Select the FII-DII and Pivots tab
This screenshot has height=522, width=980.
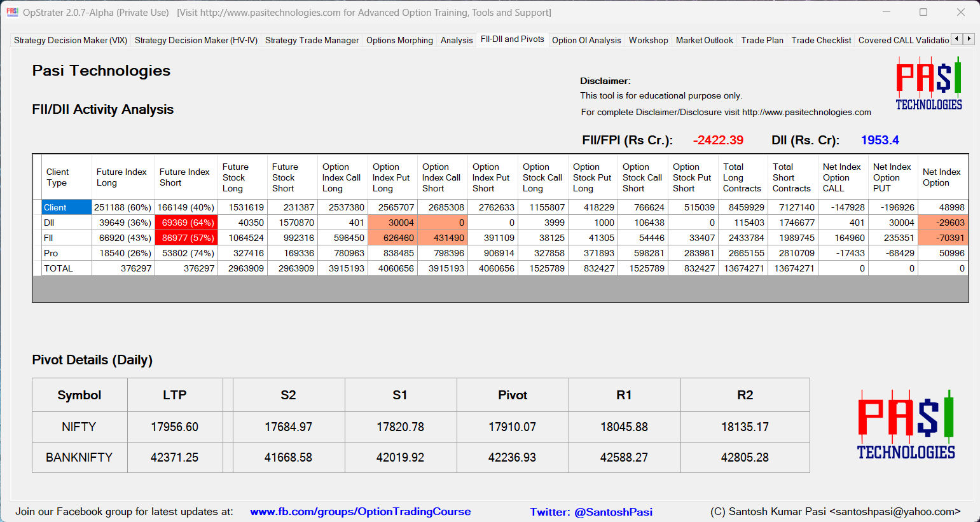click(x=513, y=39)
